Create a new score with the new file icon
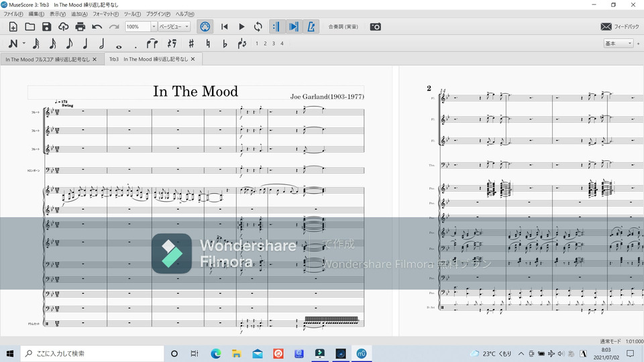Viewport: 644px width, 362px height. [x=13, y=27]
